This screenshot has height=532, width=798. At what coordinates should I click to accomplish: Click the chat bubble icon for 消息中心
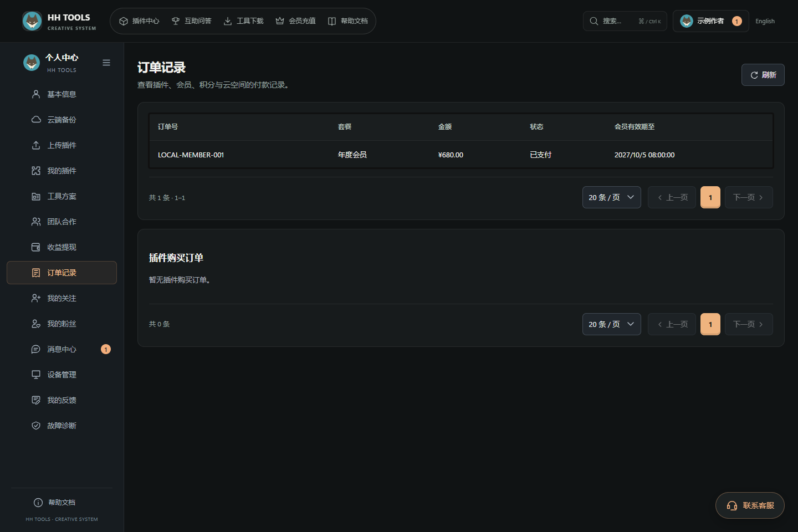(36, 349)
